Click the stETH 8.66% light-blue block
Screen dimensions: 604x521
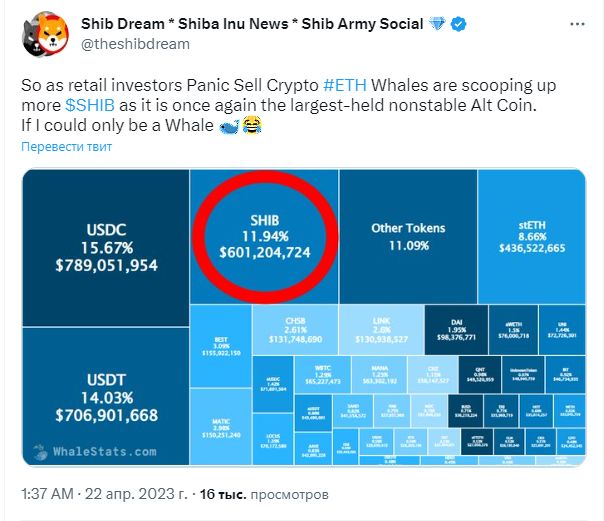click(532, 236)
